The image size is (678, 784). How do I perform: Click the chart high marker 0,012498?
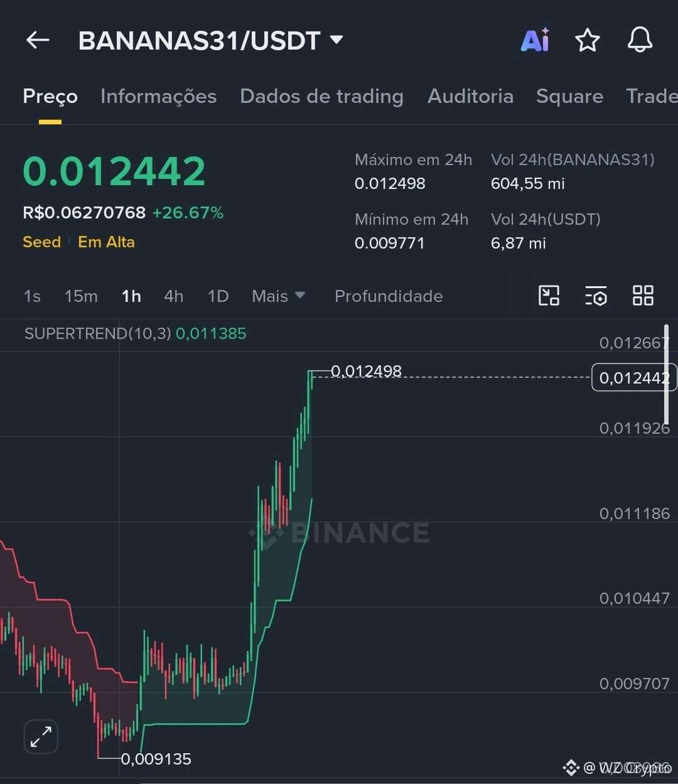coord(366,371)
